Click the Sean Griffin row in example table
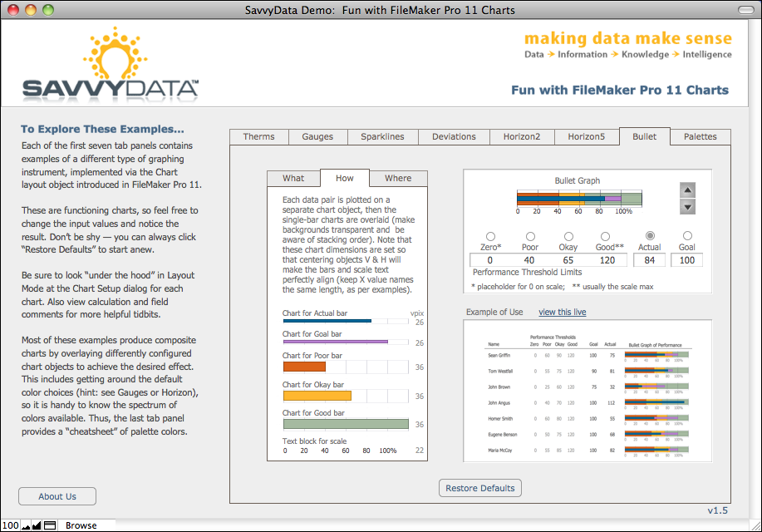 click(x=588, y=356)
